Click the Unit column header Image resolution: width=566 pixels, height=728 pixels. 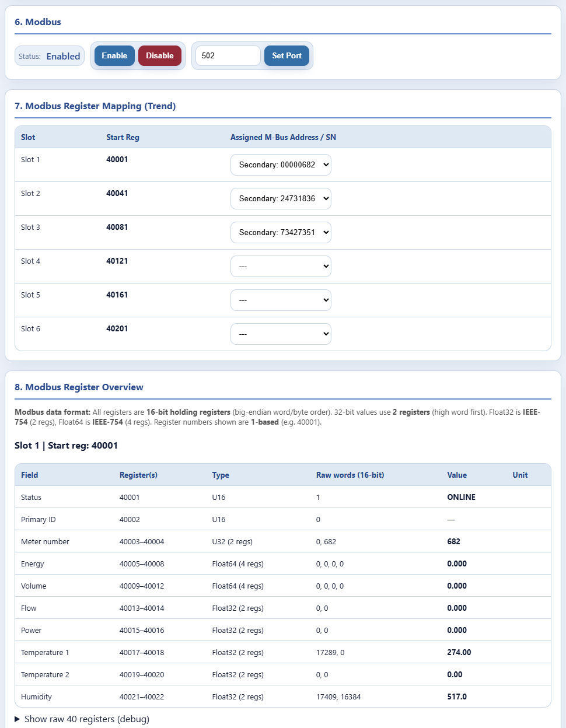click(x=520, y=475)
